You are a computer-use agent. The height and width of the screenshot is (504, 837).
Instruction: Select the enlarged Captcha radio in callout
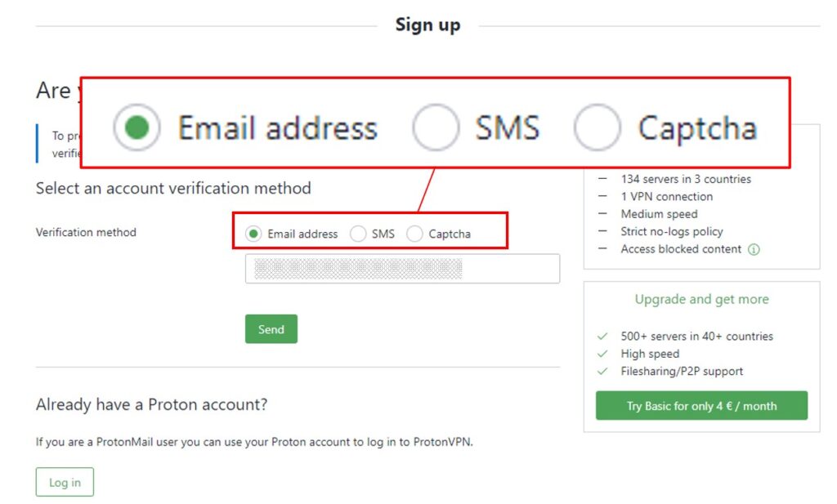[x=597, y=127]
